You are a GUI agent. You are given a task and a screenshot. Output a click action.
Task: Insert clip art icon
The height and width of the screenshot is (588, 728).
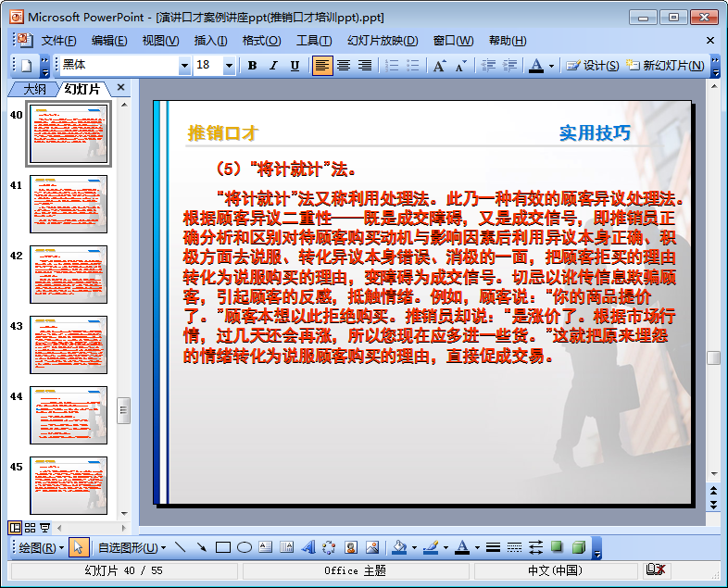tap(350, 547)
